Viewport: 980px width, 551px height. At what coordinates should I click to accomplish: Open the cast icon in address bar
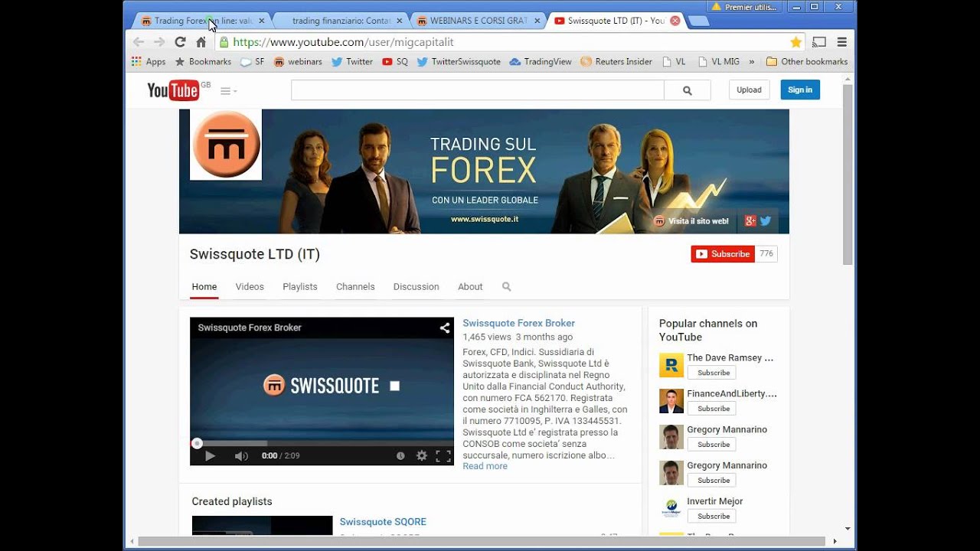[x=819, y=43]
